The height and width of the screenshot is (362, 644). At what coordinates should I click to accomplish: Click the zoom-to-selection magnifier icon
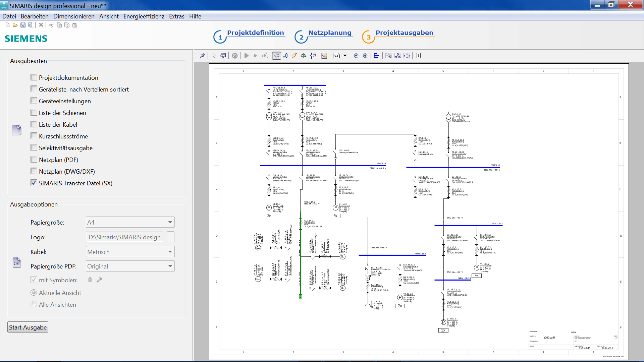[x=388, y=56]
